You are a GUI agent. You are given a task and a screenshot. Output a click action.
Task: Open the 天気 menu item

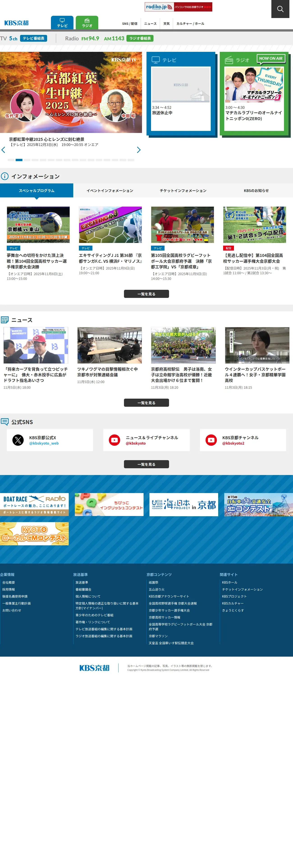pos(167,24)
